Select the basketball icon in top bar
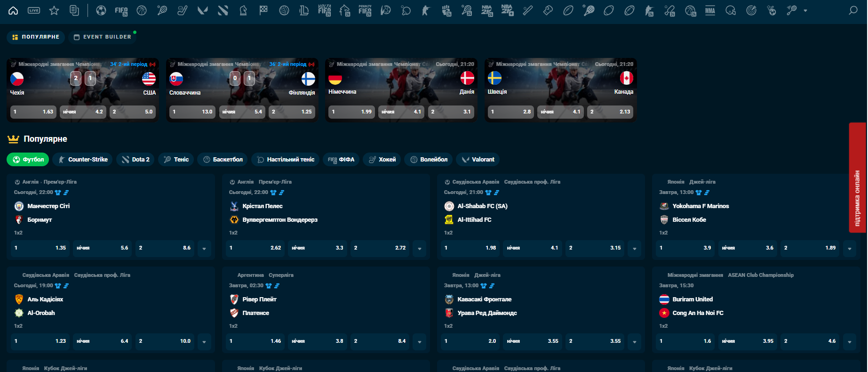Image resolution: width=868 pixels, height=372 pixels. (x=142, y=10)
